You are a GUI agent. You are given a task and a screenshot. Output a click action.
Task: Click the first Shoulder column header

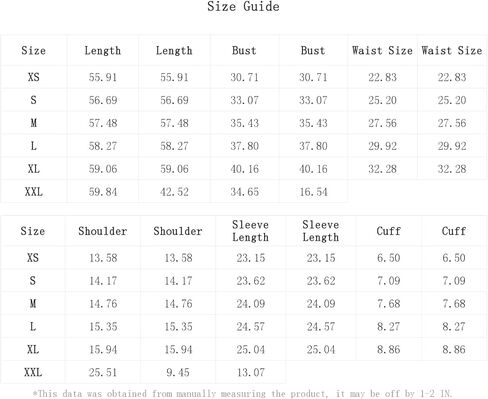(103, 231)
